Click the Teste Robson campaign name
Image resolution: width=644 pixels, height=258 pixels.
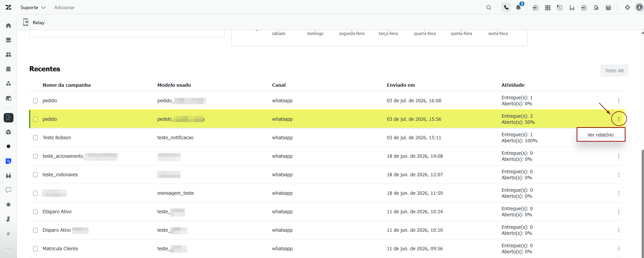pos(57,138)
